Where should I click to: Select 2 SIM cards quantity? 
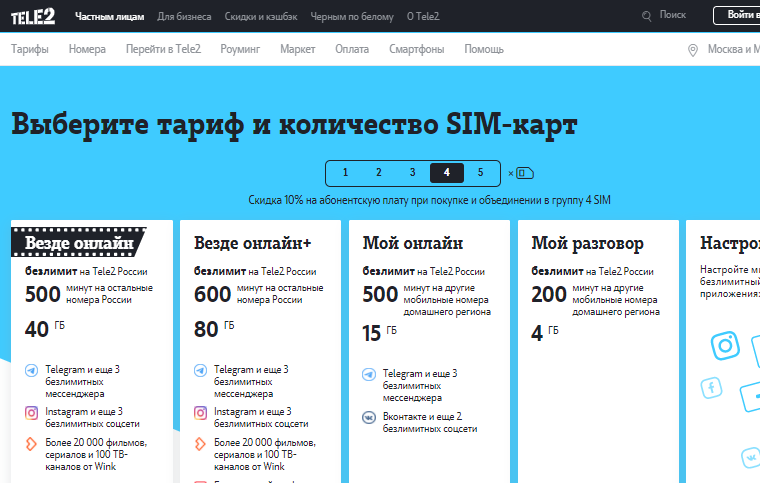(379, 172)
